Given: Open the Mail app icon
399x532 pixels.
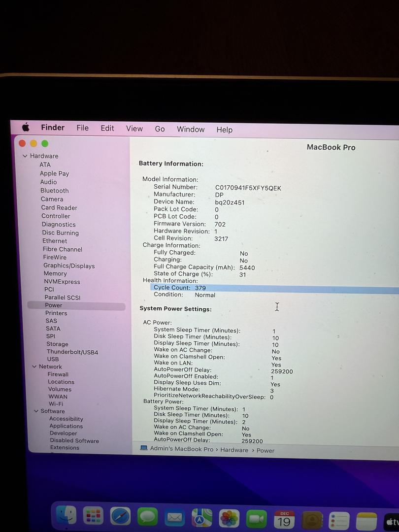Looking at the screenshot, I should click(x=174, y=518).
